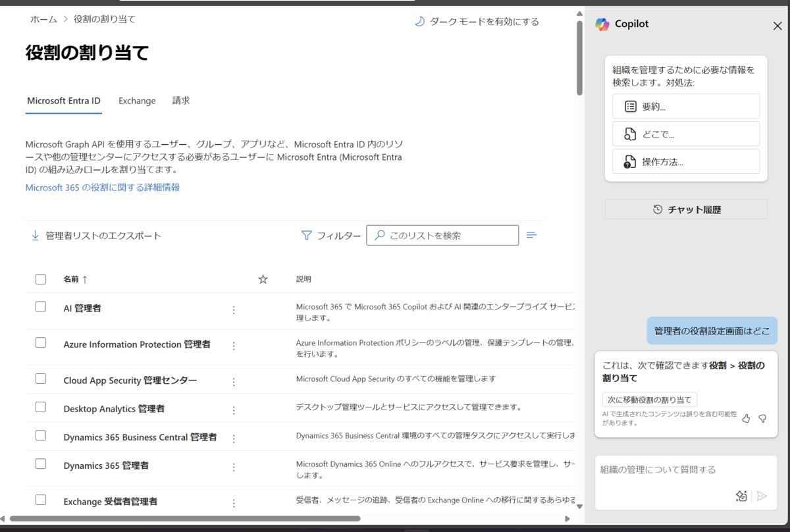Screen dimensions: 790x532
Task: Click the 管理者の役割設定画面はどこ chat message
Action: (x=712, y=331)
